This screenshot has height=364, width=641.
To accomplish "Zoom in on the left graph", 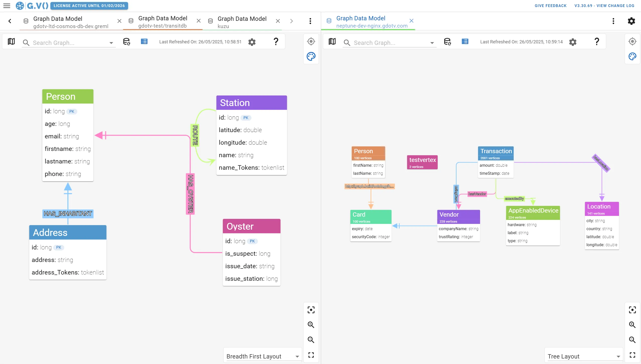I will pyautogui.click(x=311, y=325).
